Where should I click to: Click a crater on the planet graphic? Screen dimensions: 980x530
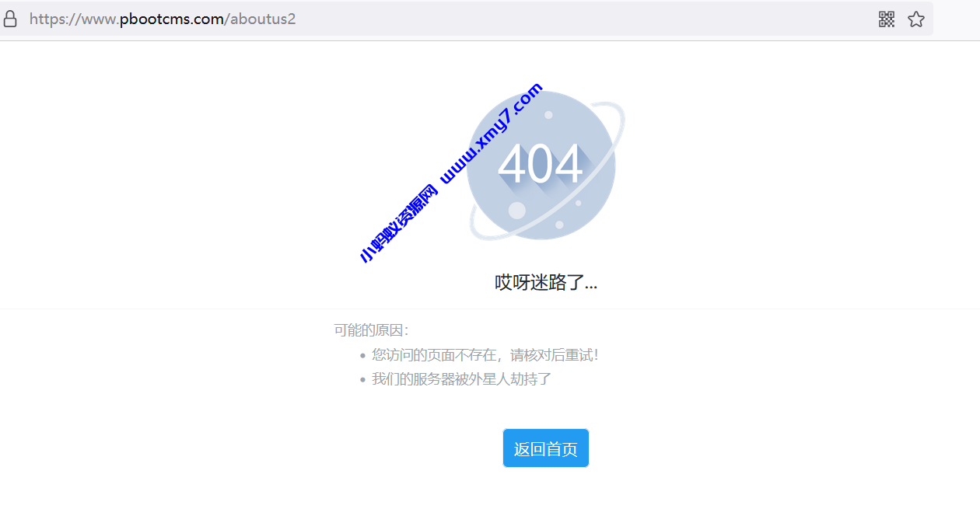(x=518, y=210)
